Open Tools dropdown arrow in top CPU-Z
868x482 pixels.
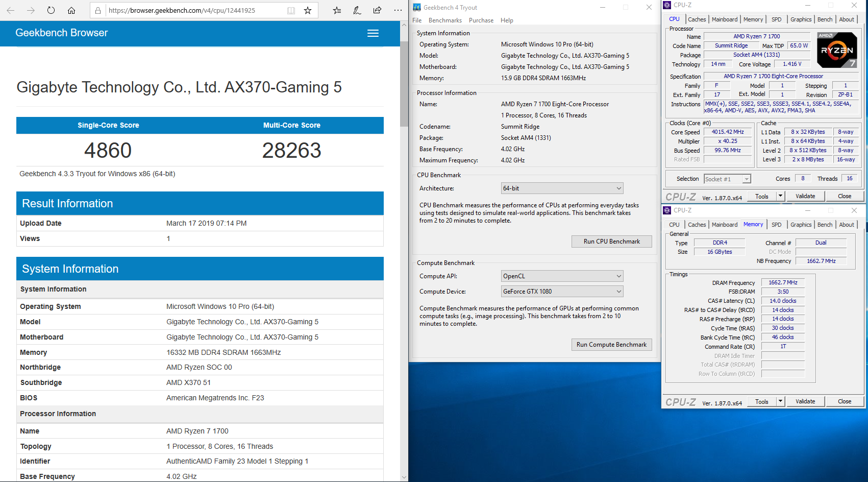780,196
